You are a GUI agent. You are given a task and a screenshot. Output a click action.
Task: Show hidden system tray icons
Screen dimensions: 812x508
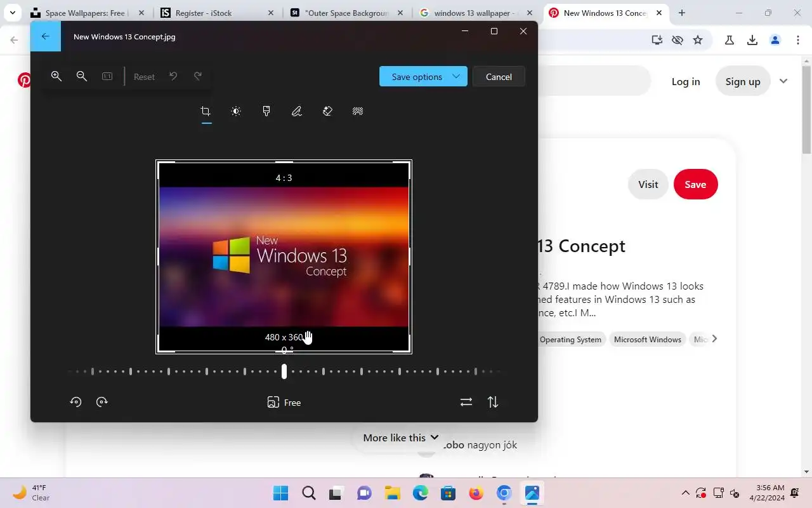tap(685, 493)
